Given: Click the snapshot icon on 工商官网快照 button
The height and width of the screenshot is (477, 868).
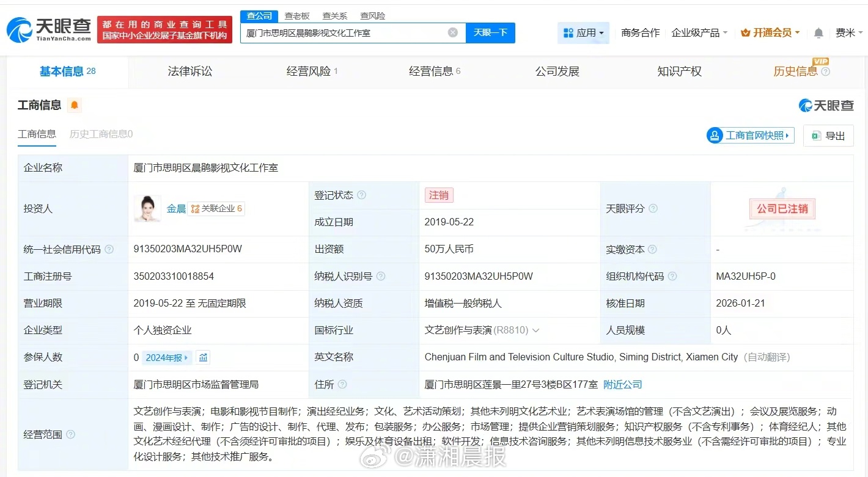Looking at the screenshot, I should tap(715, 135).
